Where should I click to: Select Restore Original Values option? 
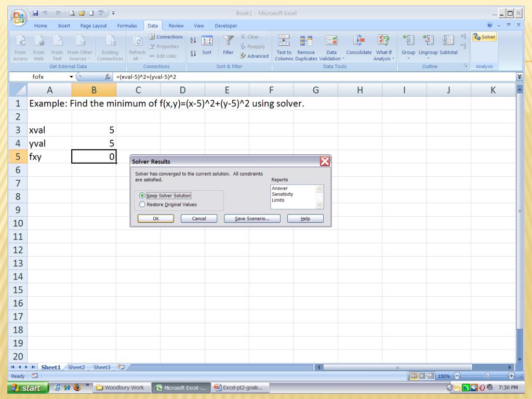(142, 204)
